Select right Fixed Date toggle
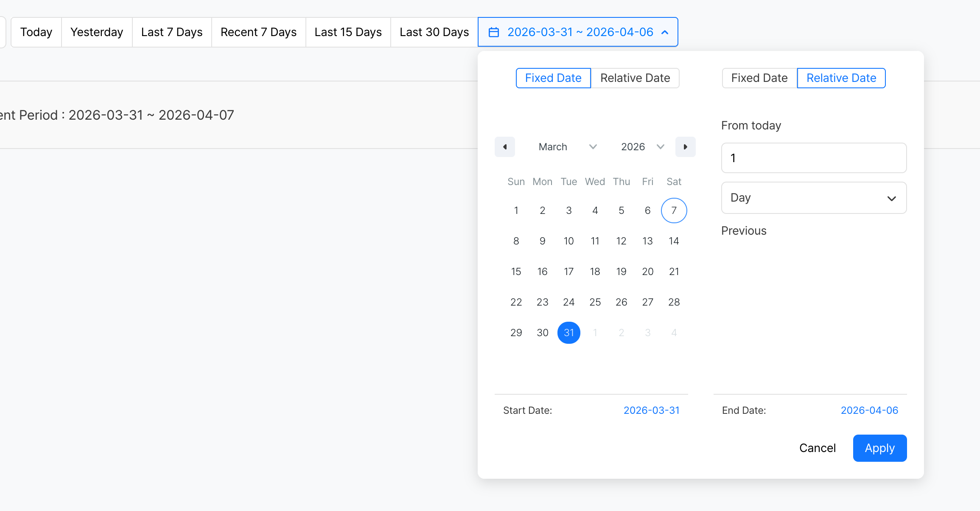The width and height of the screenshot is (980, 511). pos(759,78)
